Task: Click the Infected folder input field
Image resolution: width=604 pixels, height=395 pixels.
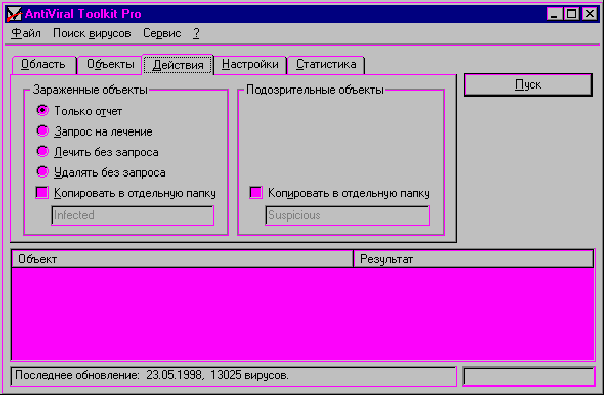Action: [x=133, y=215]
